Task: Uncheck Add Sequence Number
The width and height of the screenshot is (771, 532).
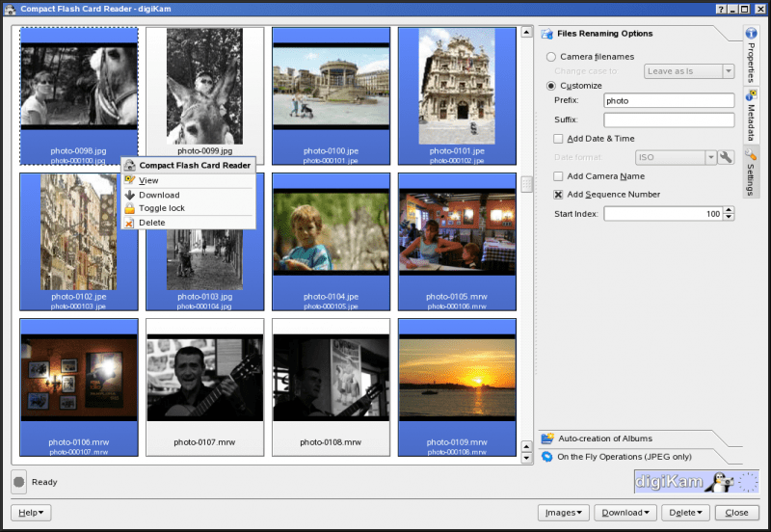Action: 558,195
